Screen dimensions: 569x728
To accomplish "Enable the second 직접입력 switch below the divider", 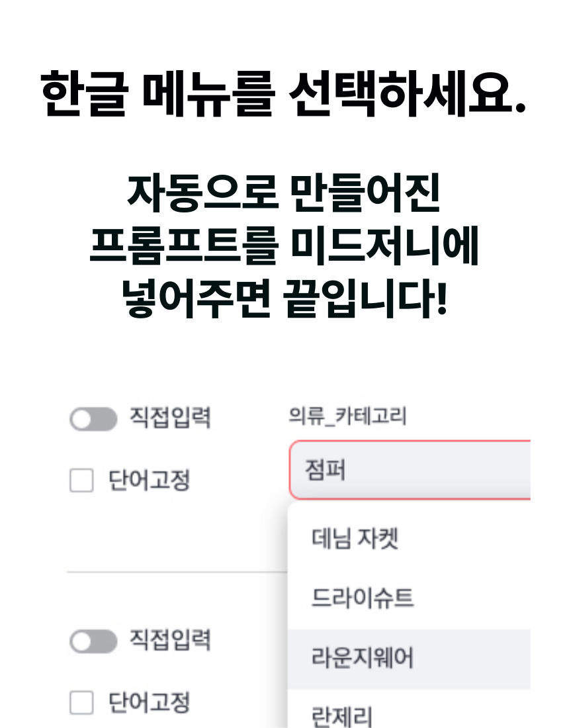I will pyautogui.click(x=93, y=642).
